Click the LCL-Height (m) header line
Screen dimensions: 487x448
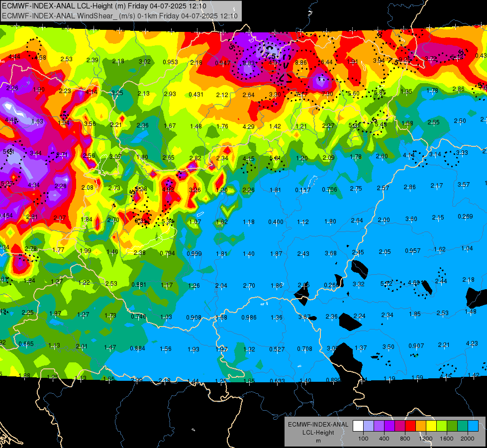coord(104,6)
